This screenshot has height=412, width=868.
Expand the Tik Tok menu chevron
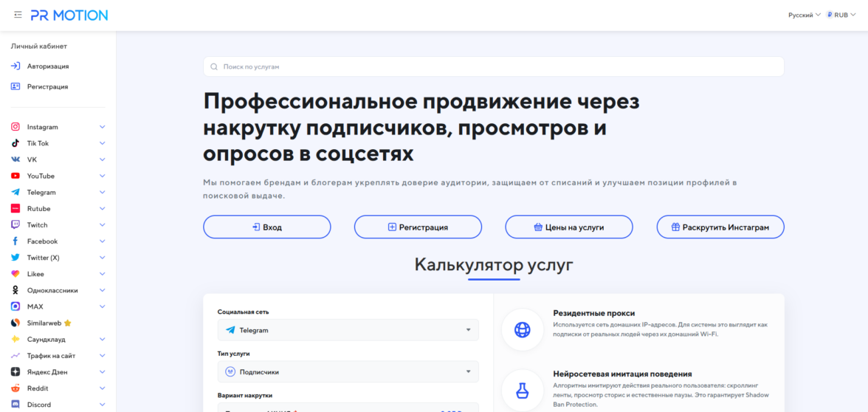pyautogui.click(x=102, y=143)
